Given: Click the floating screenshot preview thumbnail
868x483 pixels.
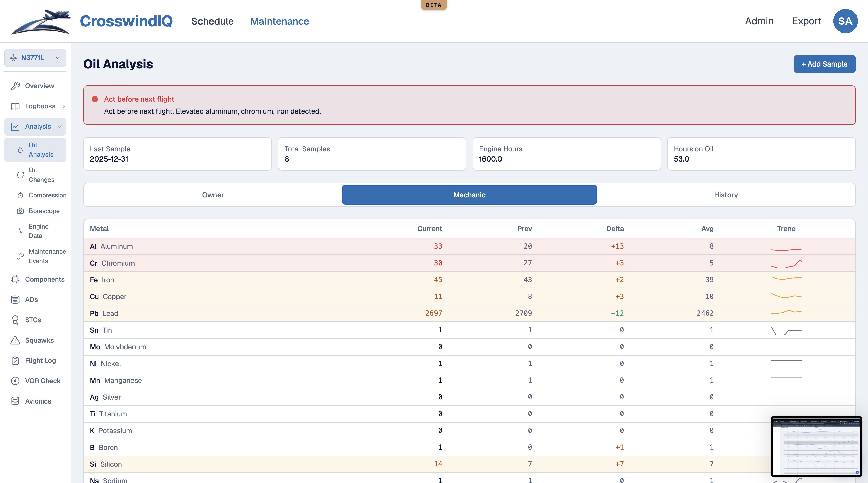Looking at the screenshot, I should pos(816,446).
